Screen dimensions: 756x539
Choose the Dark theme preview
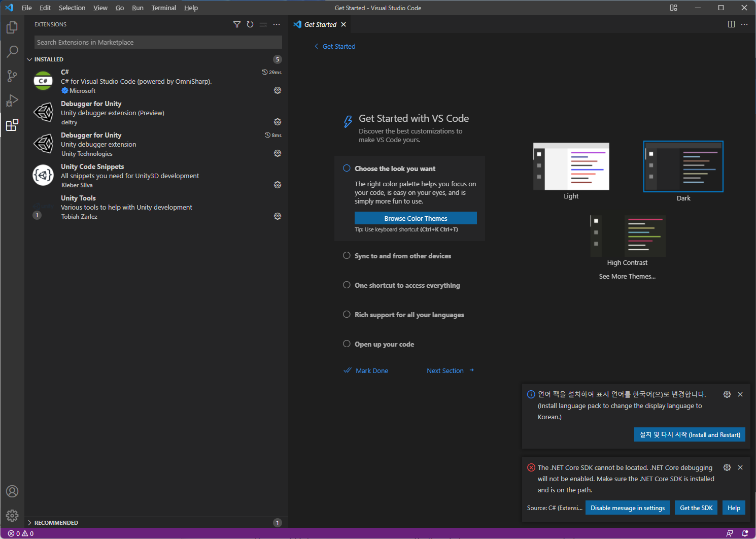pos(683,166)
